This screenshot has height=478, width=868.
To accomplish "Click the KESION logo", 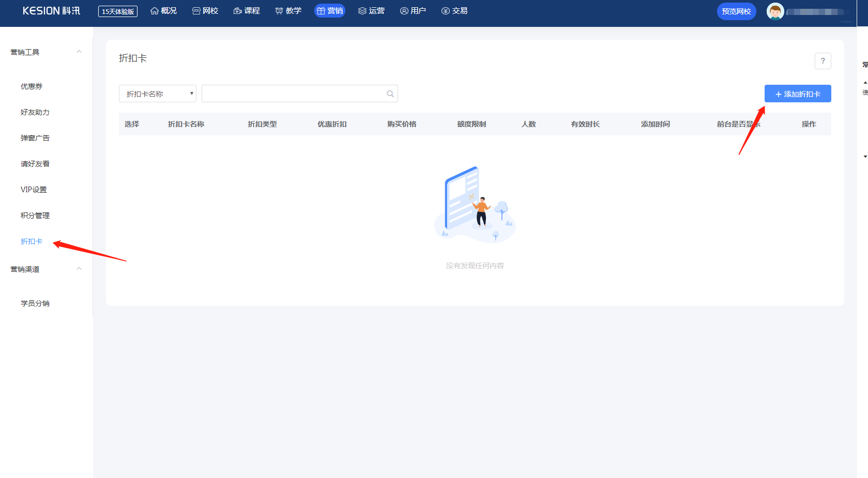I will click(51, 11).
